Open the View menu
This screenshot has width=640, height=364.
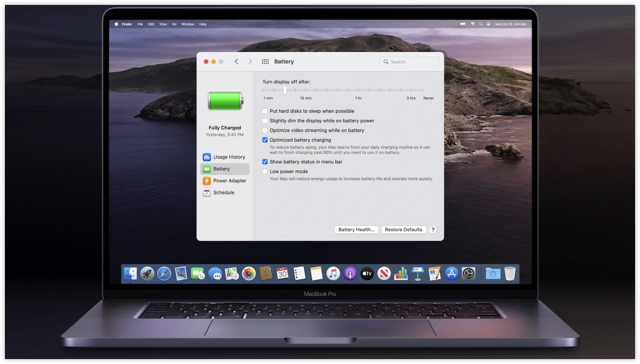point(163,24)
